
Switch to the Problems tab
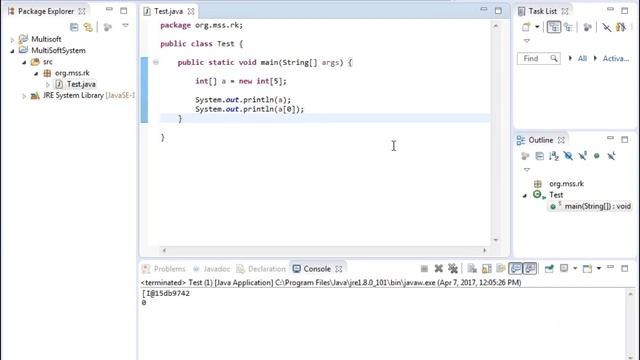tap(164, 269)
